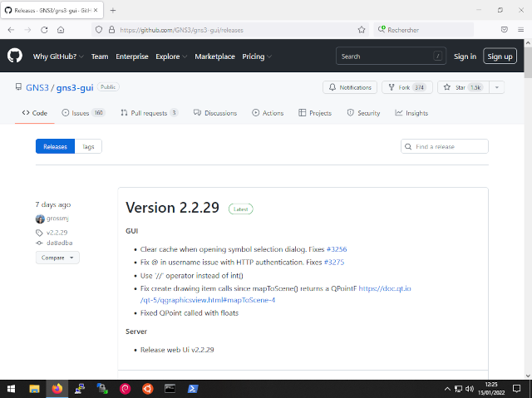The image size is (532, 398).
Task: Click the padlock site security icon
Action: click(x=111, y=30)
